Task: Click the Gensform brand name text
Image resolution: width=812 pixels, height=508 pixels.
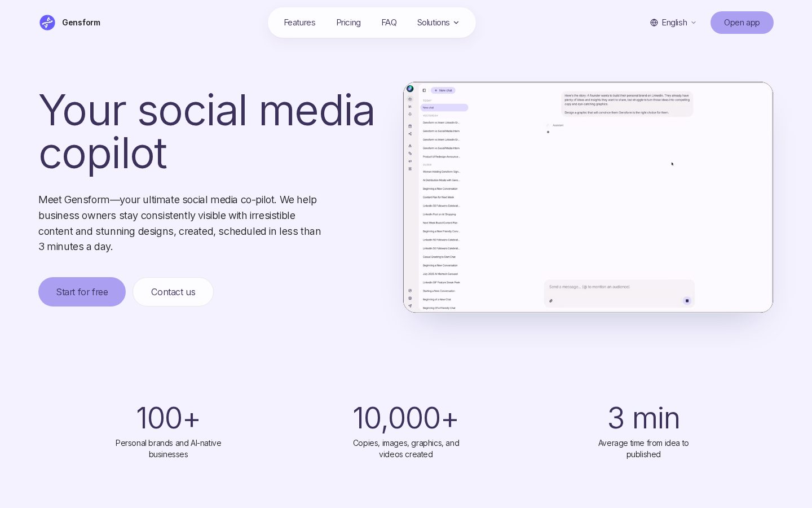Action: (81, 23)
